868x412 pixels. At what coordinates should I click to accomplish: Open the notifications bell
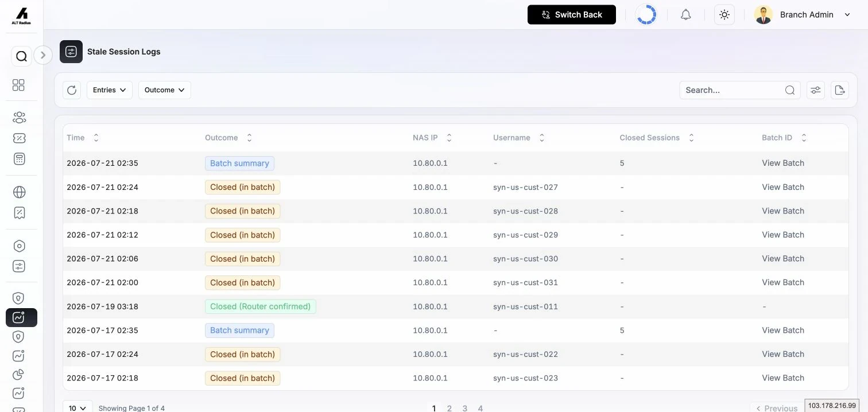pyautogui.click(x=685, y=15)
